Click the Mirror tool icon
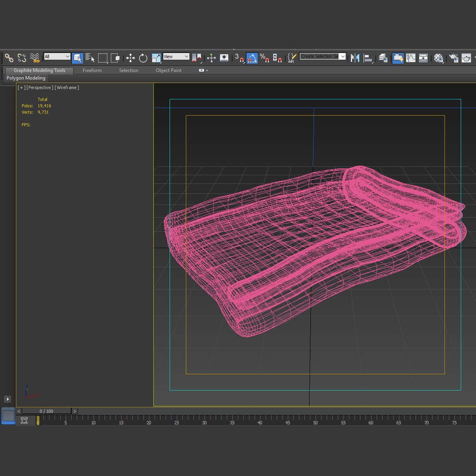 point(355,58)
